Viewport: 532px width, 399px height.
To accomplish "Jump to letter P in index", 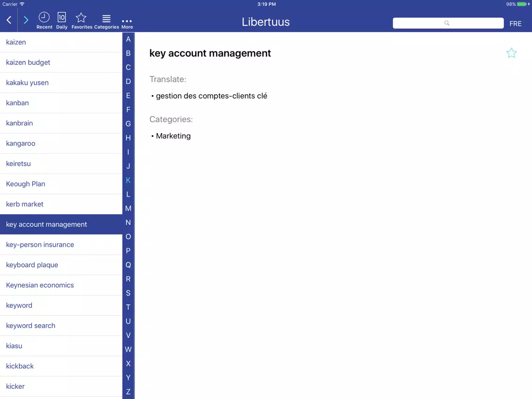I will pos(128,251).
